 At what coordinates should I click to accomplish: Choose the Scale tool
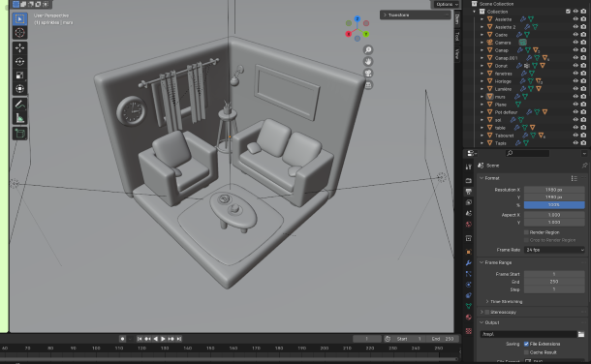19,75
